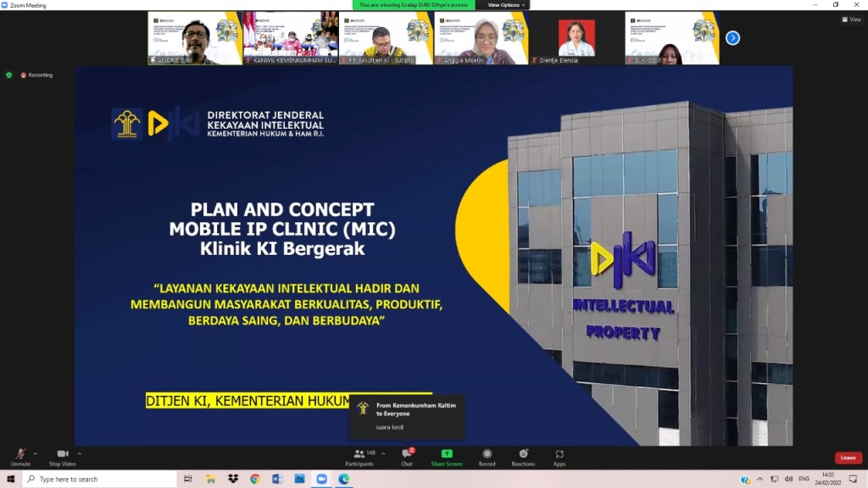
Task: Toggle Stop Video camera button
Action: click(62, 455)
